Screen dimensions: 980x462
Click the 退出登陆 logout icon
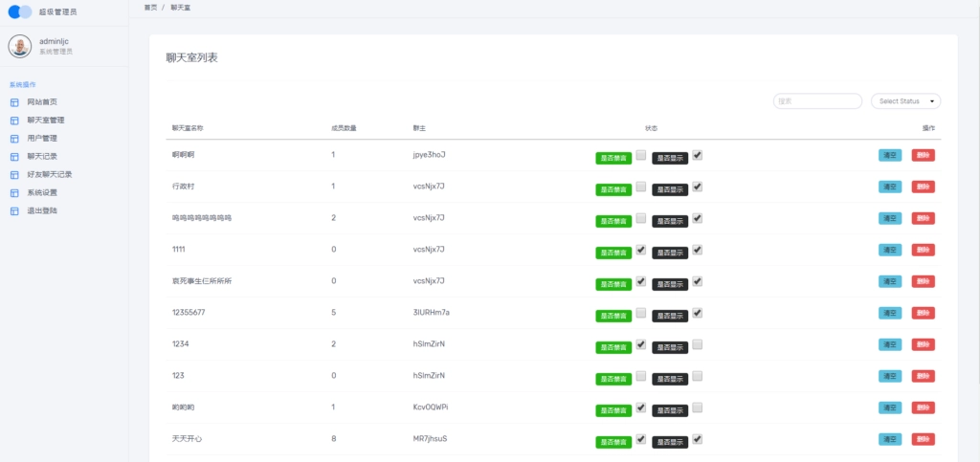[x=14, y=210]
